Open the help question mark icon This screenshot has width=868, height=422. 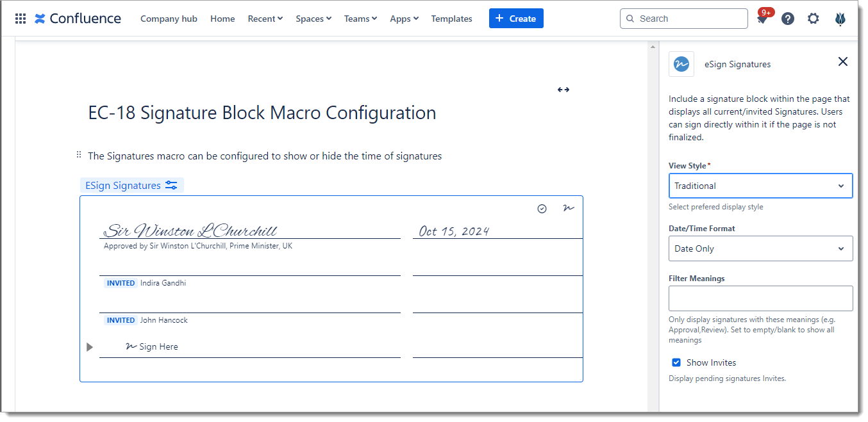[x=788, y=19]
